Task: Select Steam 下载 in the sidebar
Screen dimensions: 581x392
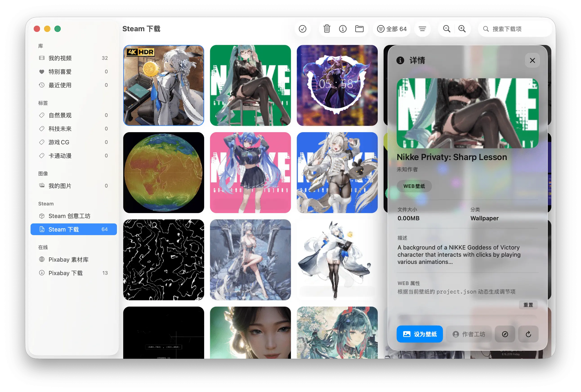Action: pos(74,229)
